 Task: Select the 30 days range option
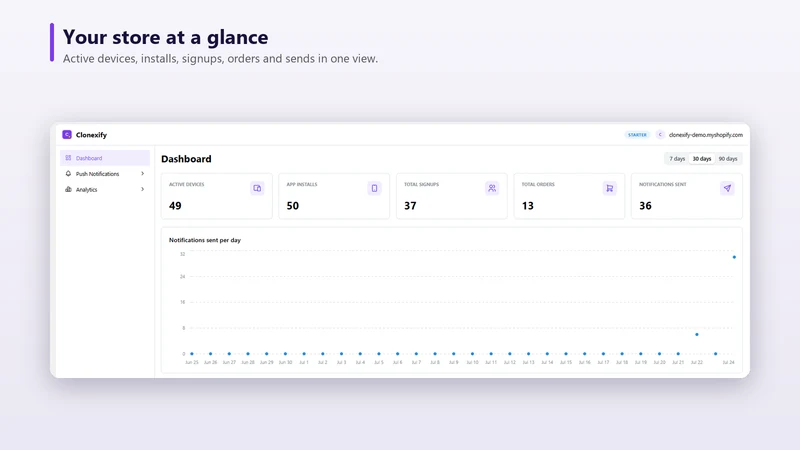pos(702,159)
